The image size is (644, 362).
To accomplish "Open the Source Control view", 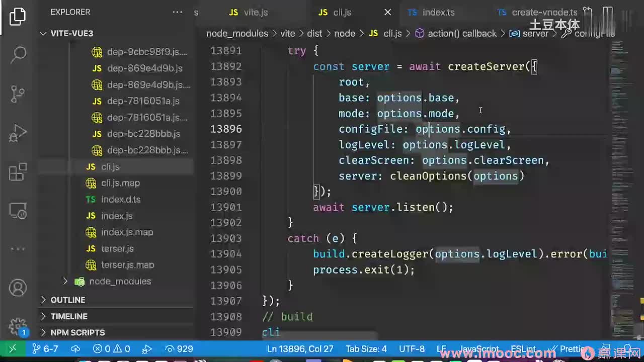I will coord(18,94).
